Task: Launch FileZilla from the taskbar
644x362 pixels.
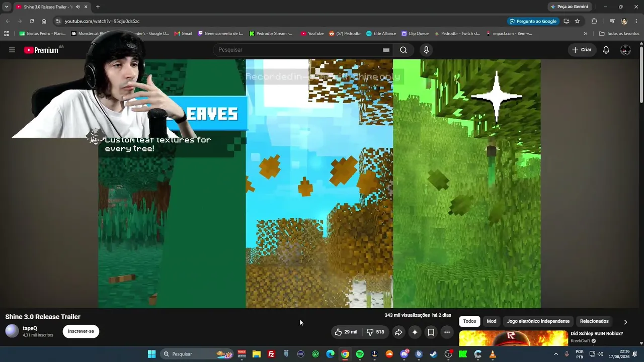Action: (x=271, y=354)
